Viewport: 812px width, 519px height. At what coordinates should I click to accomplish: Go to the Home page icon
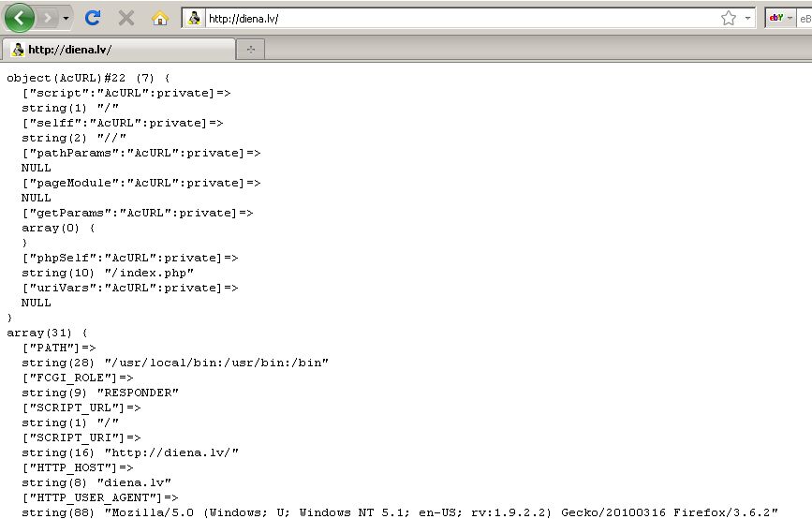coord(160,19)
